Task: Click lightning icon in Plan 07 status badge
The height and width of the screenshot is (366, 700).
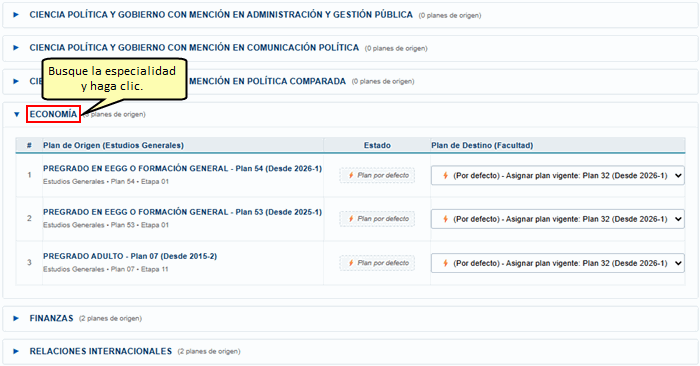Action: [351, 263]
